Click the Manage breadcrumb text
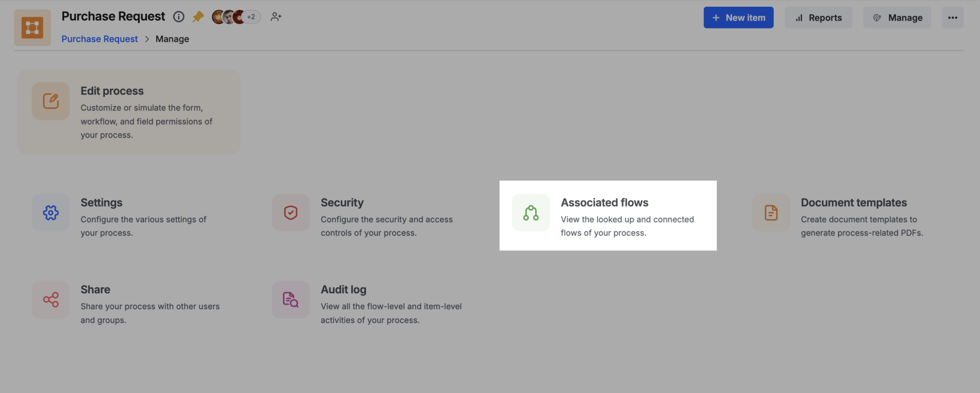The image size is (980, 393). pos(172,39)
